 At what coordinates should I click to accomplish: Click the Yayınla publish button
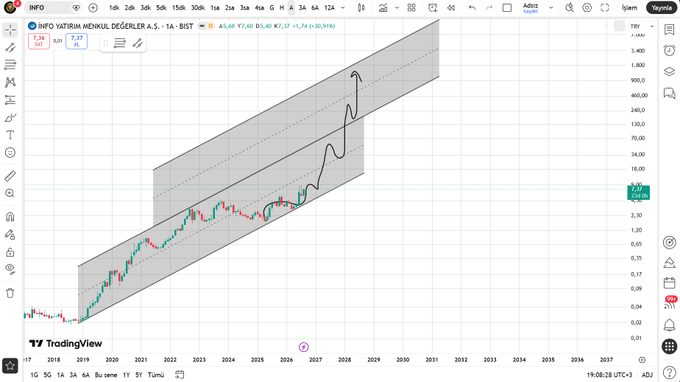tap(662, 8)
